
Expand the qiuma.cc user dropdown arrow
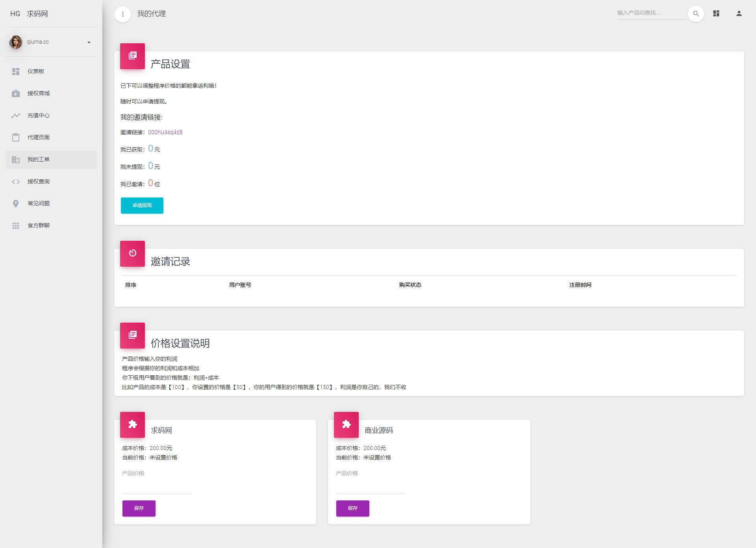click(89, 42)
